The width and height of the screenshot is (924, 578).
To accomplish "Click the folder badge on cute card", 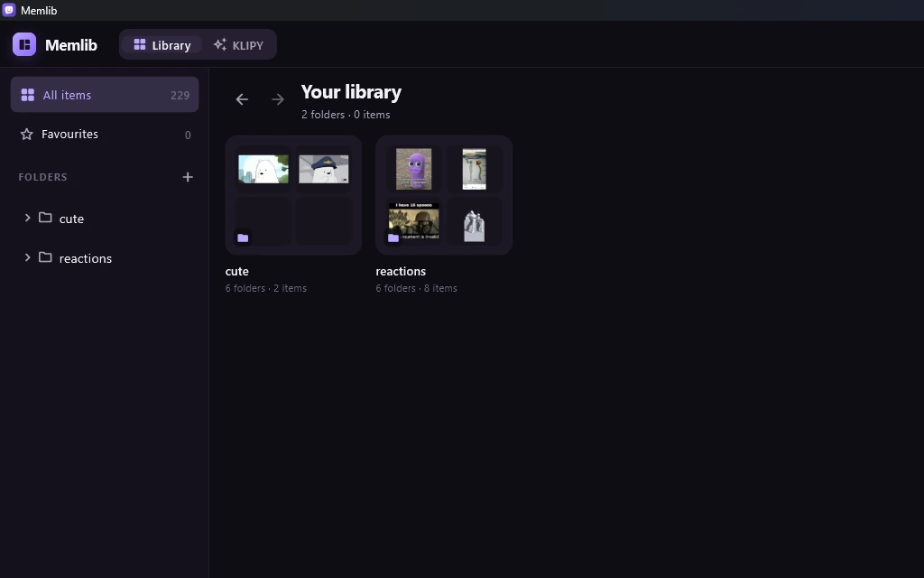I will tap(243, 238).
